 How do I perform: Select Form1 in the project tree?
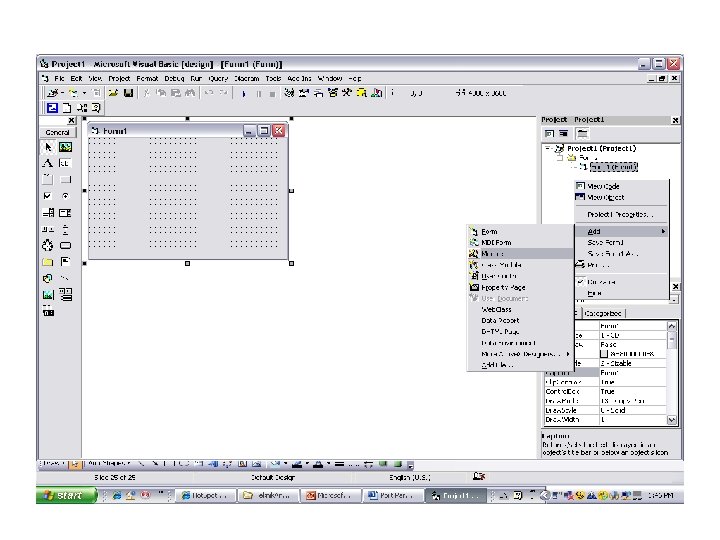pos(614,167)
